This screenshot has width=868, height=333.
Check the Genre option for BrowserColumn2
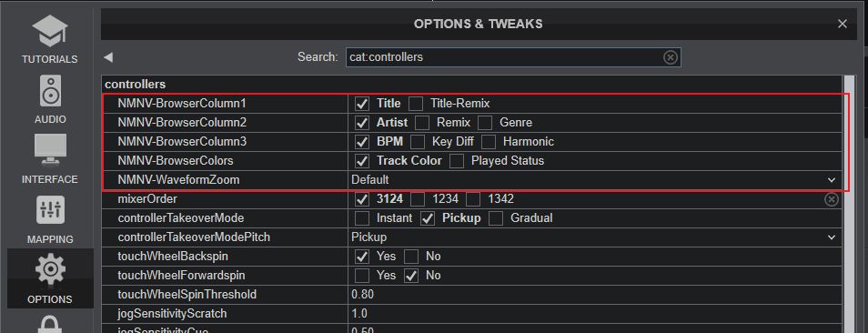tap(486, 123)
